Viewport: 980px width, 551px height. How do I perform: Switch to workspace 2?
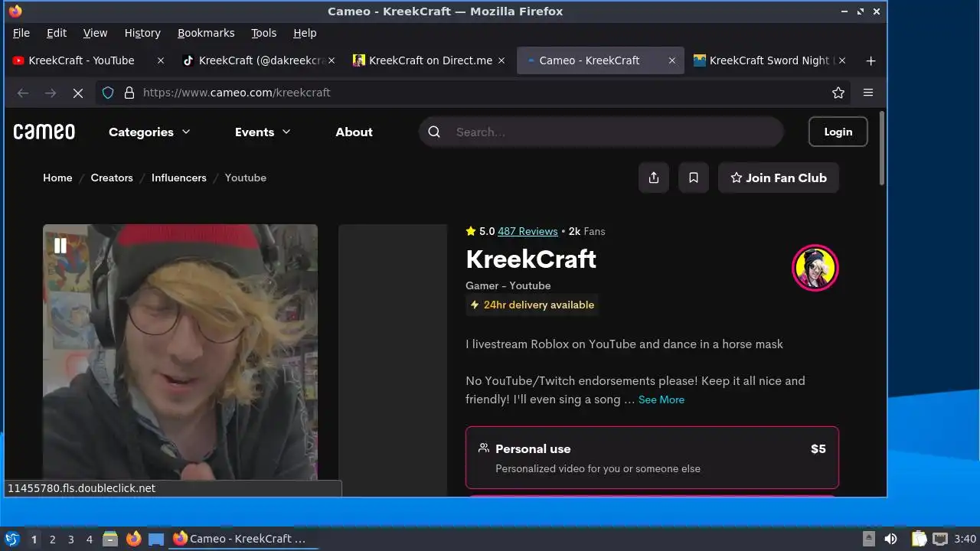click(52, 539)
